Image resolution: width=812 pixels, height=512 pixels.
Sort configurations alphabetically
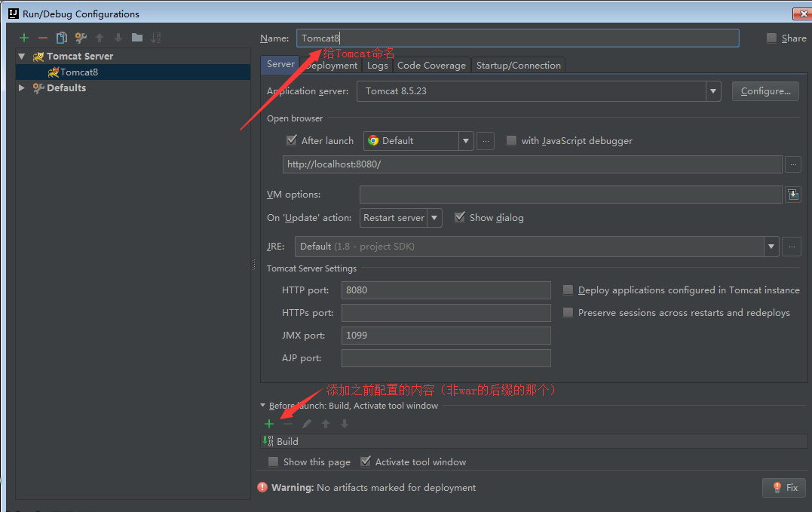tap(156, 38)
